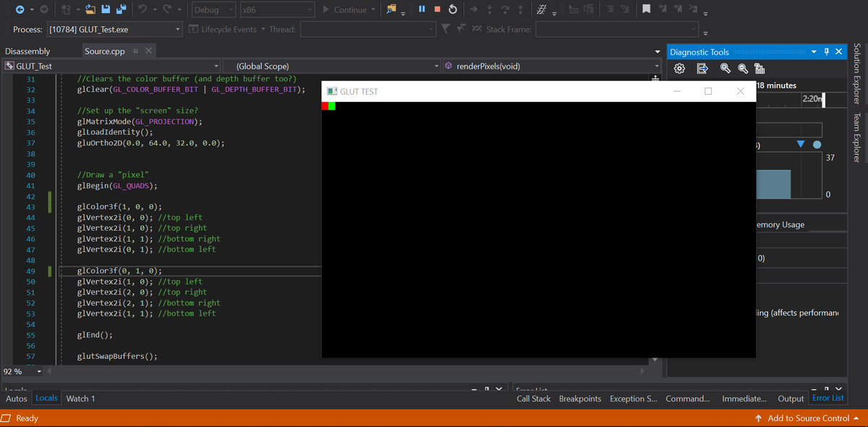The height and width of the screenshot is (427, 868).
Task: Stop debugging with the red square icon
Action: (437, 10)
